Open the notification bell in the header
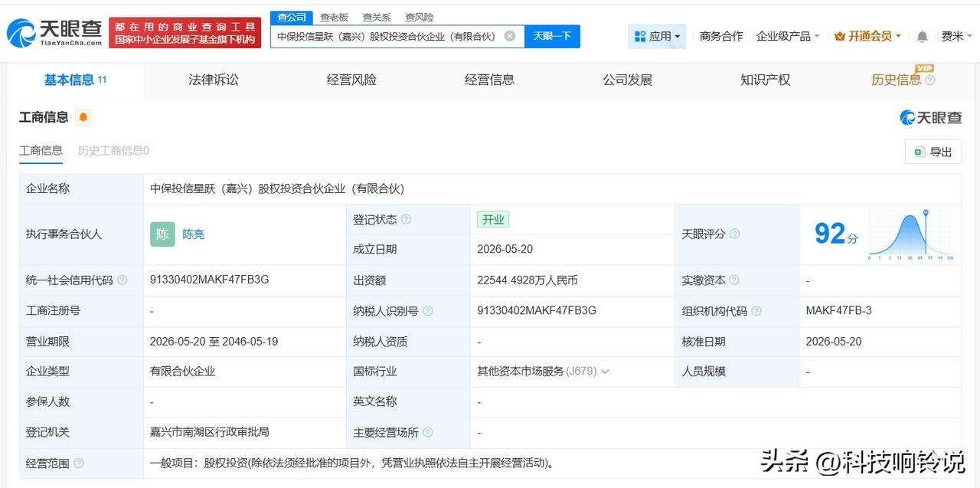The width and height of the screenshot is (980, 488). point(922,36)
